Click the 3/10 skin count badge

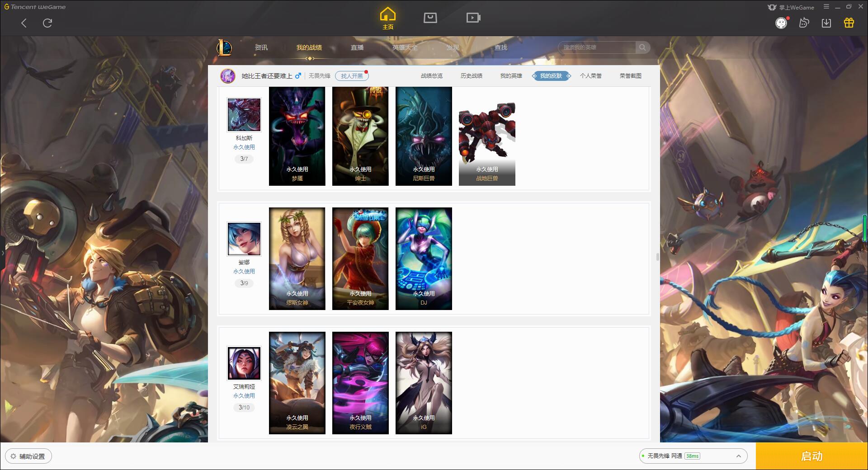click(x=244, y=408)
